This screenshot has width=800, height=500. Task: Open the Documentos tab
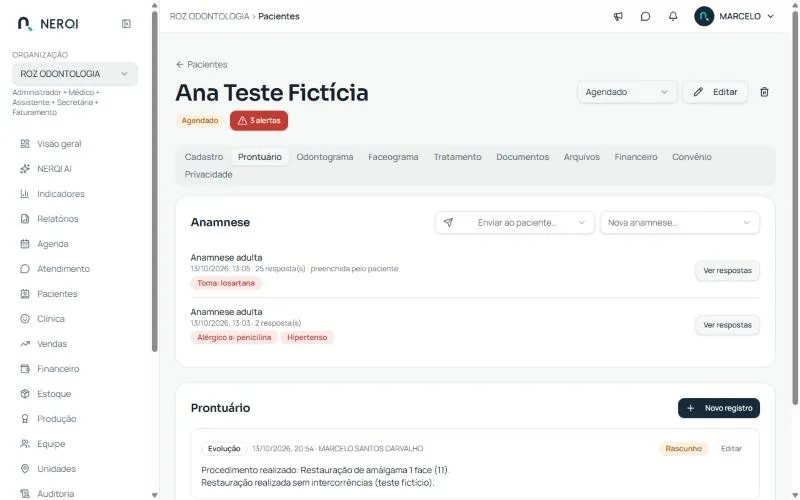pyautogui.click(x=522, y=157)
